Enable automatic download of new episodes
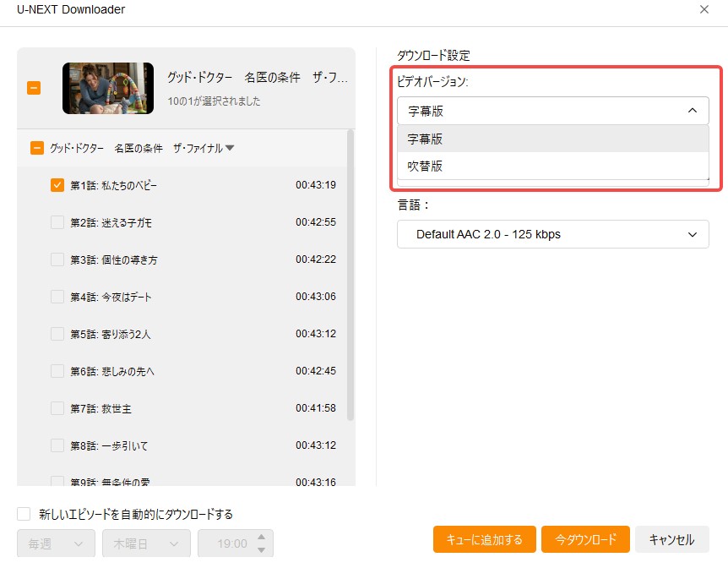Viewport: 728px width, 568px height. (23, 514)
